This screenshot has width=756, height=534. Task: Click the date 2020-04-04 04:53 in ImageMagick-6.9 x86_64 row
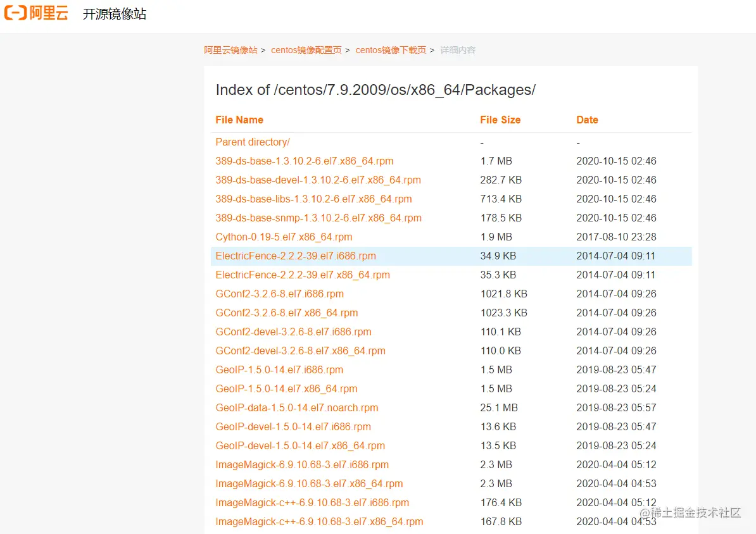pos(616,484)
